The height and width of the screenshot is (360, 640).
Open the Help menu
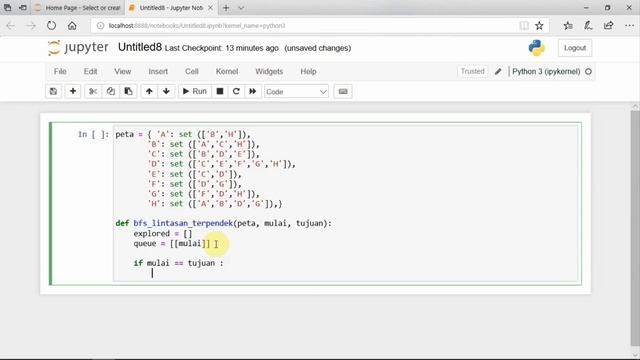coord(308,71)
